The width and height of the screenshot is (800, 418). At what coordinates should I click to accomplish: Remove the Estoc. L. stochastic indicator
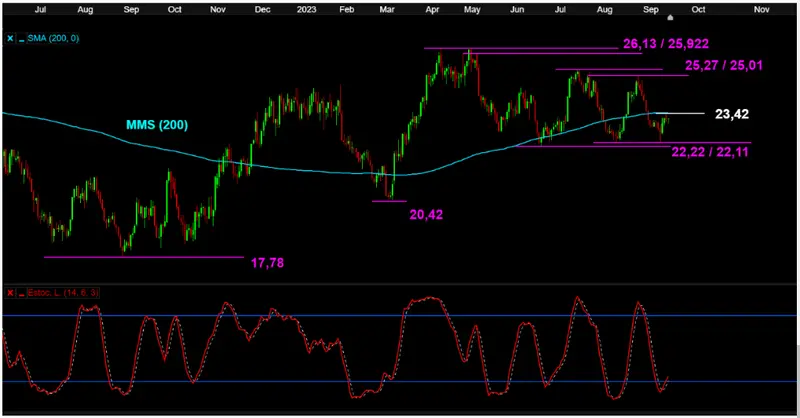[10, 292]
